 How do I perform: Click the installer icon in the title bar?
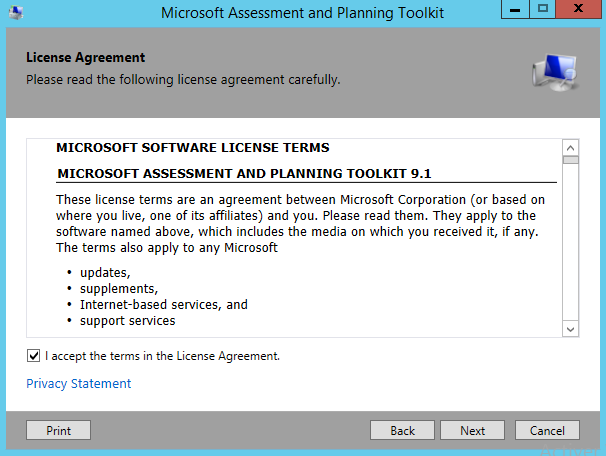click(x=15, y=12)
